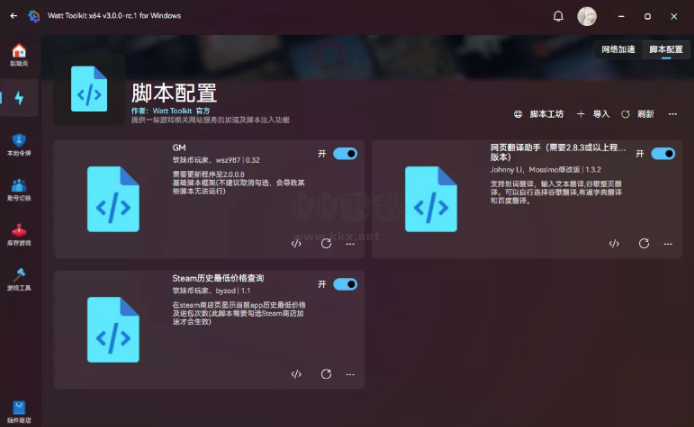694x427 pixels.
Task: Close the Watt Toolkit window
Action: pyautogui.click(x=674, y=16)
